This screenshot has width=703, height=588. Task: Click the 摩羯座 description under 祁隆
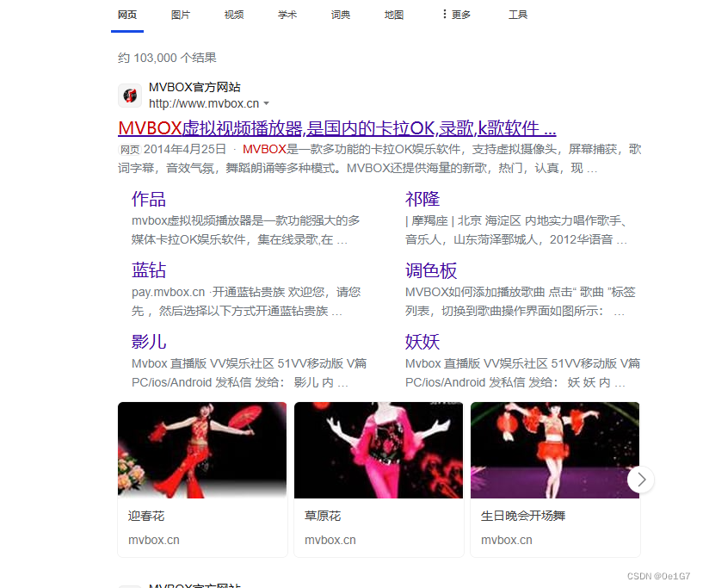point(516,230)
